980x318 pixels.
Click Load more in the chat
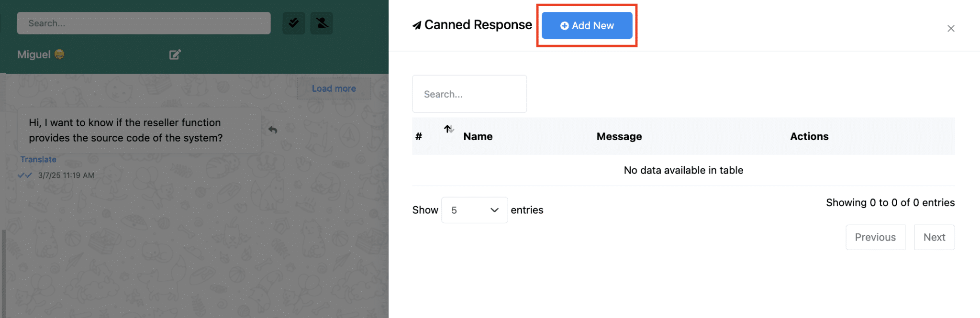coord(334,88)
